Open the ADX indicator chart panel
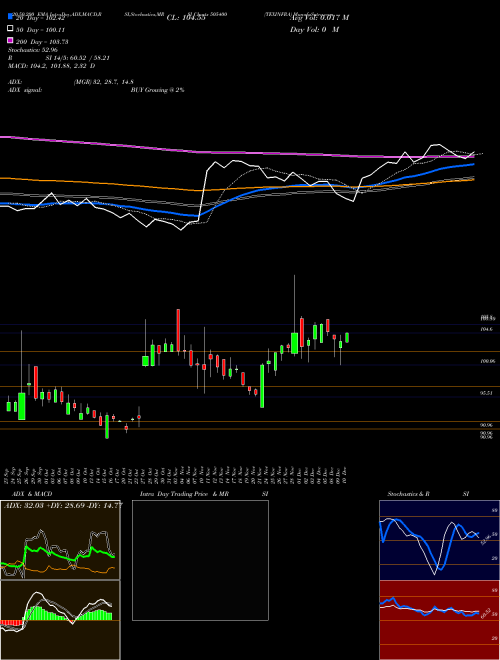 pos(60,540)
